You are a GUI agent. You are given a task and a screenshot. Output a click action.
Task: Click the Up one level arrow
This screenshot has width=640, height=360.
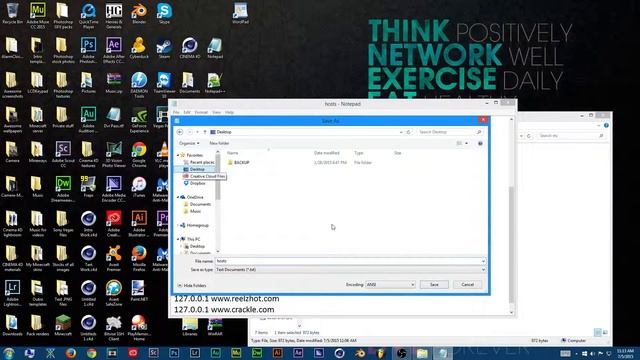[205, 132]
